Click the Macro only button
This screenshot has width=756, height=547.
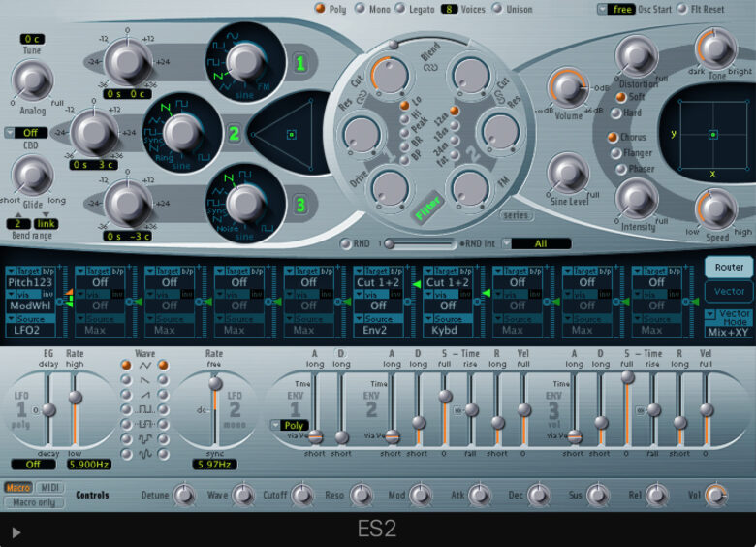(34, 502)
